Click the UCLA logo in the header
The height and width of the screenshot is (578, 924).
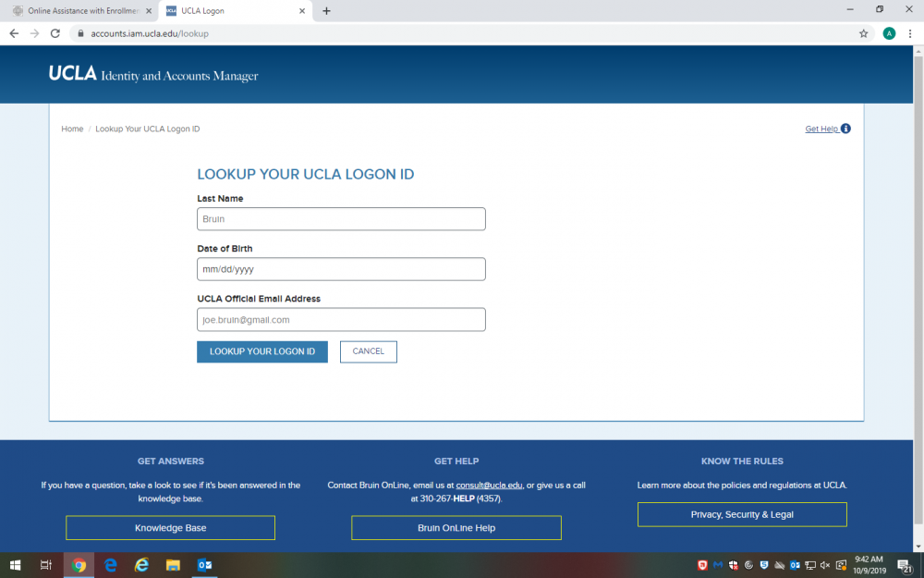pos(72,74)
